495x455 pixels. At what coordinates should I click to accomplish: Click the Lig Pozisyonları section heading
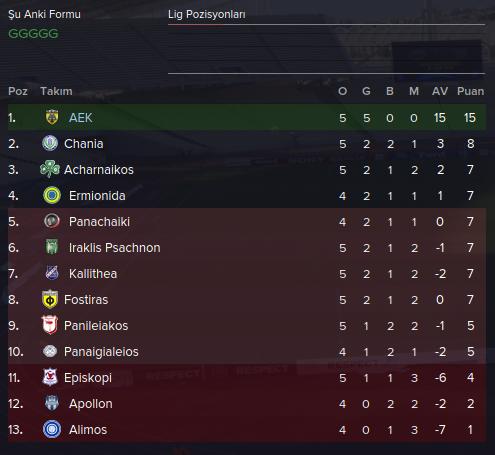point(207,14)
